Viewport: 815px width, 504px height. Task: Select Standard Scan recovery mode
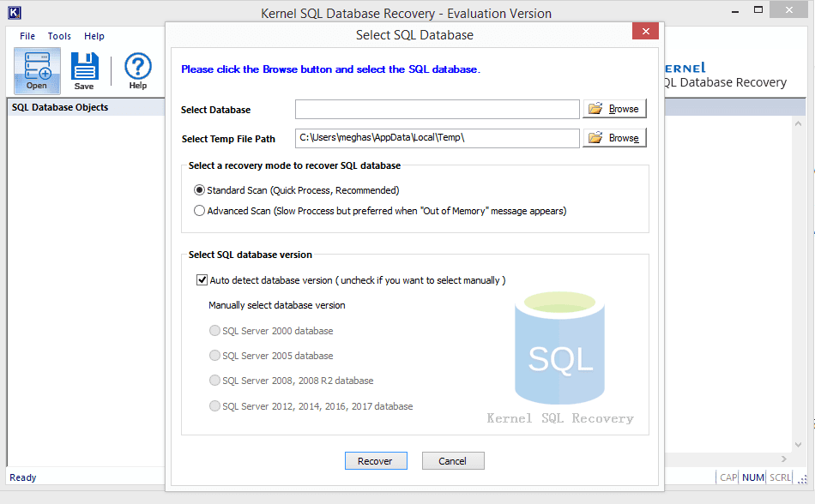(200, 190)
